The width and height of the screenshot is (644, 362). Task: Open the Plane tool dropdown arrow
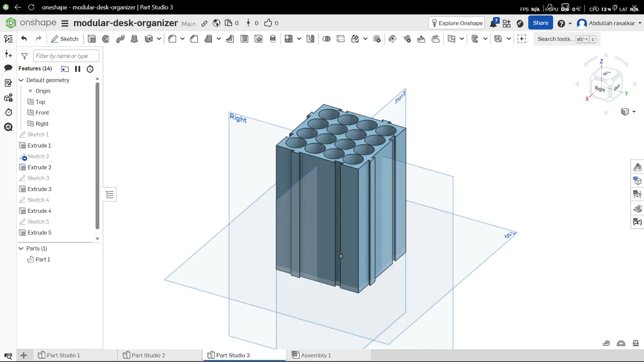click(x=462, y=39)
